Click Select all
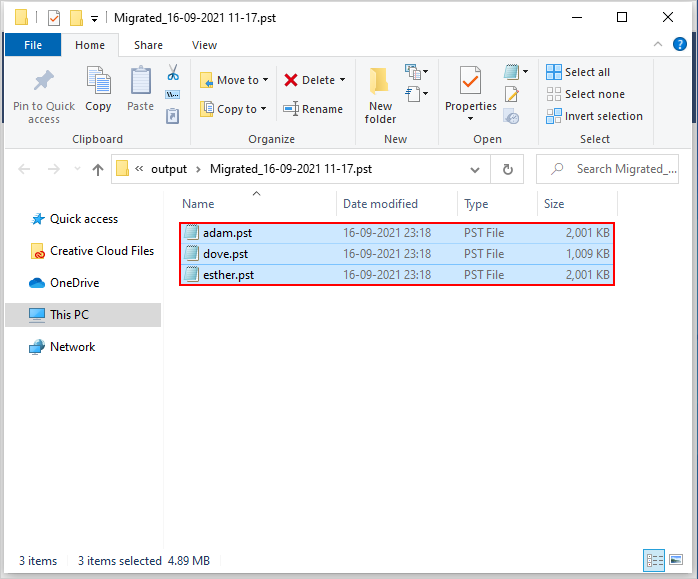 click(x=578, y=72)
